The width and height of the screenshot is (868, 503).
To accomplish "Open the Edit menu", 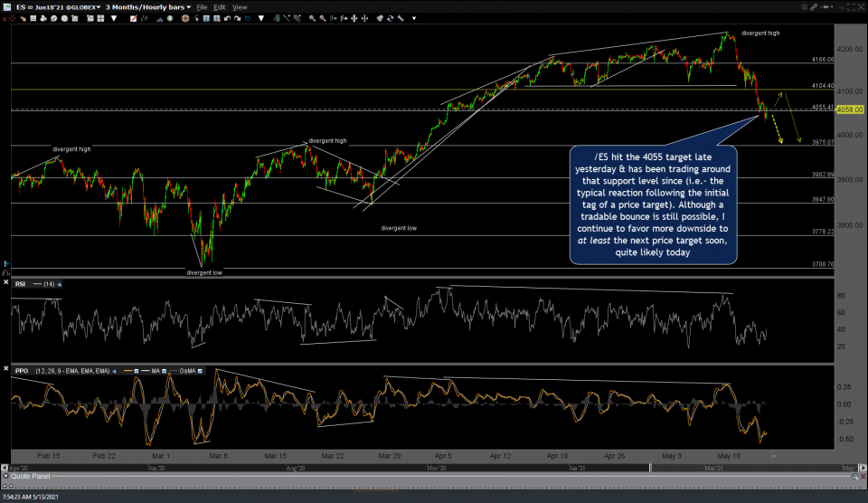I will [220, 7].
